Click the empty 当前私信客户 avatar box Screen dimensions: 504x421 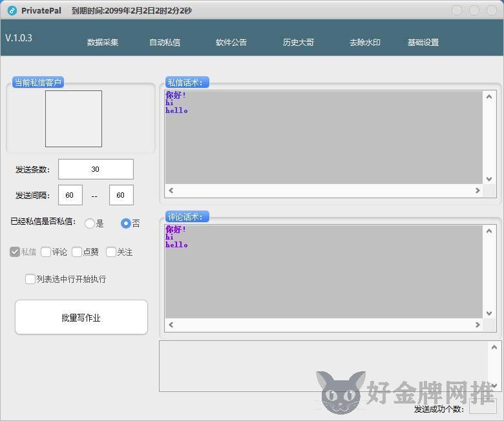(74, 119)
